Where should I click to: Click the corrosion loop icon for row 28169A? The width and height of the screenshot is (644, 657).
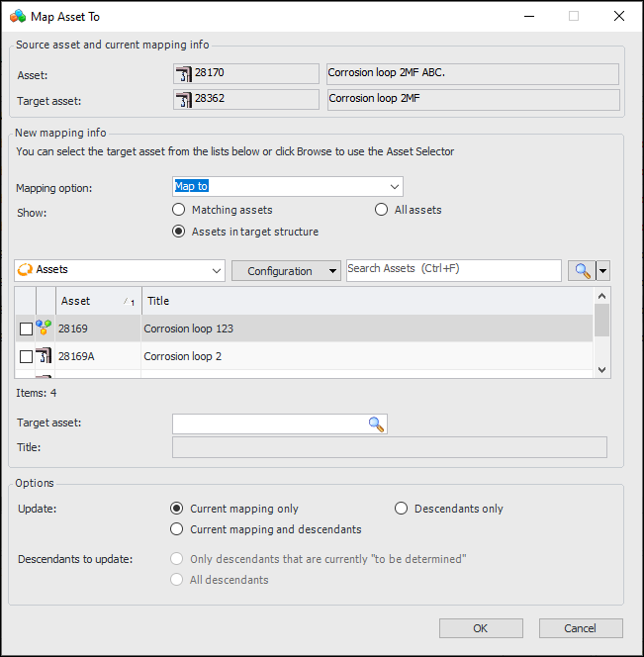click(45, 356)
